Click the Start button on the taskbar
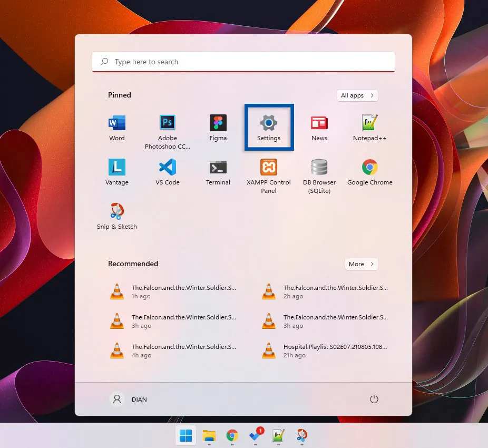This screenshot has height=448, width=488. [x=186, y=436]
